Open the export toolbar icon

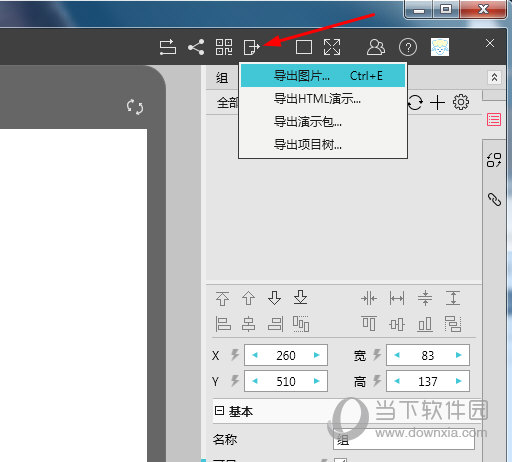pyautogui.click(x=252, y=47)
